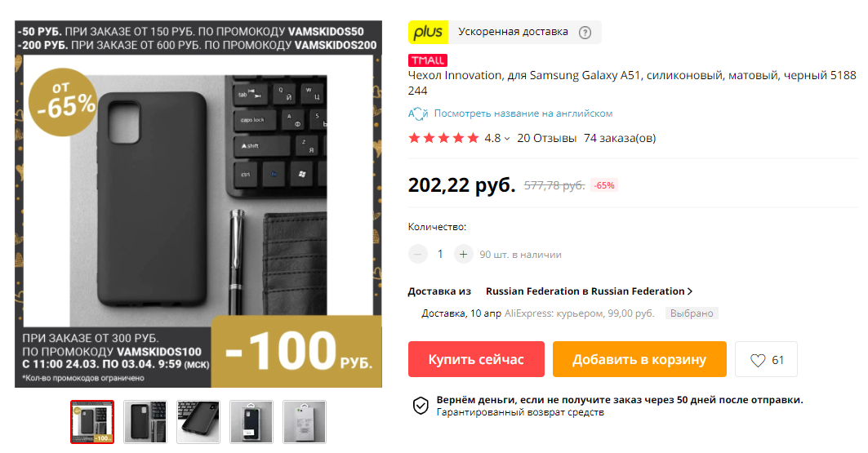Click the yellow plus badge icon

tap(428, 32)
